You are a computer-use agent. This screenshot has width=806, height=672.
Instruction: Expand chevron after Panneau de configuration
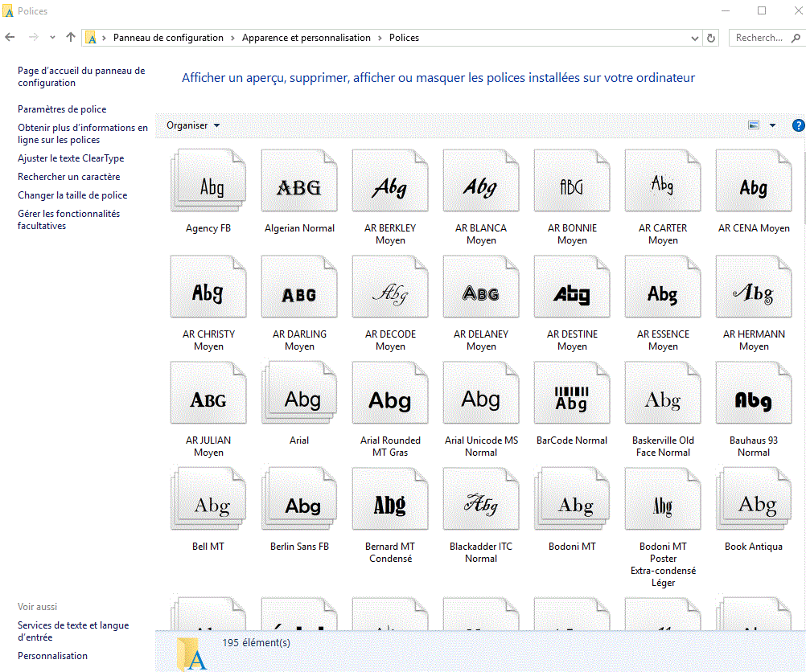pyautogui.click(x=232, y=38)
